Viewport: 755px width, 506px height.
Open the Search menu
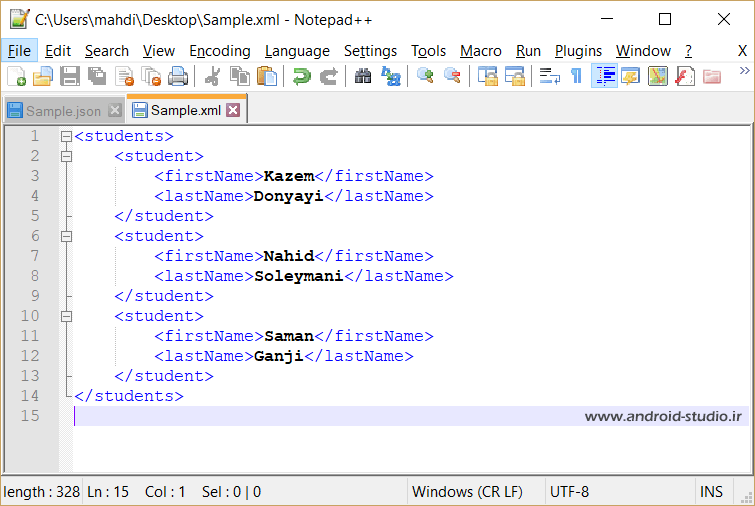tap(107, 51)
